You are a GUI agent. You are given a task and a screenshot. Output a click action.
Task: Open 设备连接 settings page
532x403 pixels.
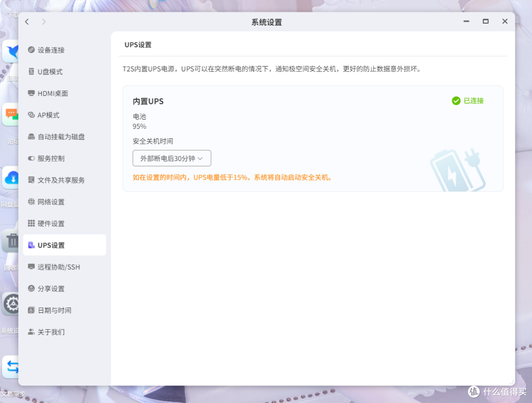tap(65, 50)
